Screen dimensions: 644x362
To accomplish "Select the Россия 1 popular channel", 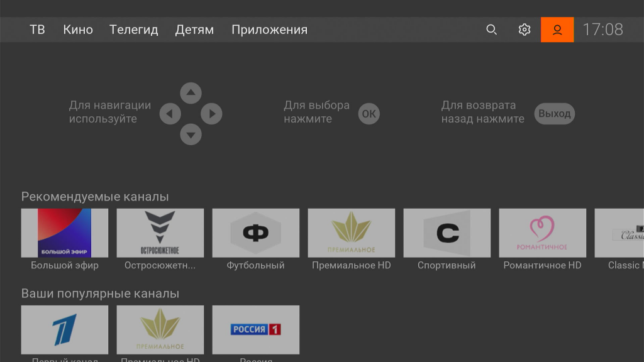I will 256,330.
